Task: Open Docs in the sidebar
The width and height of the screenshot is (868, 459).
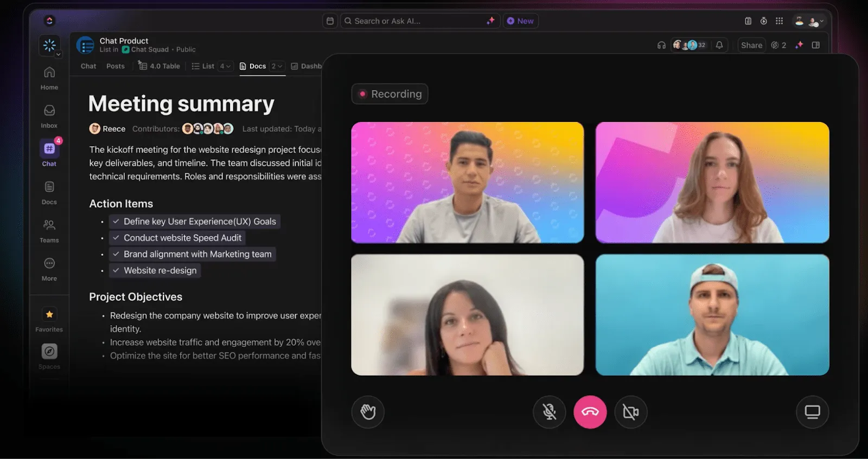Action: [x=49, y=193]
